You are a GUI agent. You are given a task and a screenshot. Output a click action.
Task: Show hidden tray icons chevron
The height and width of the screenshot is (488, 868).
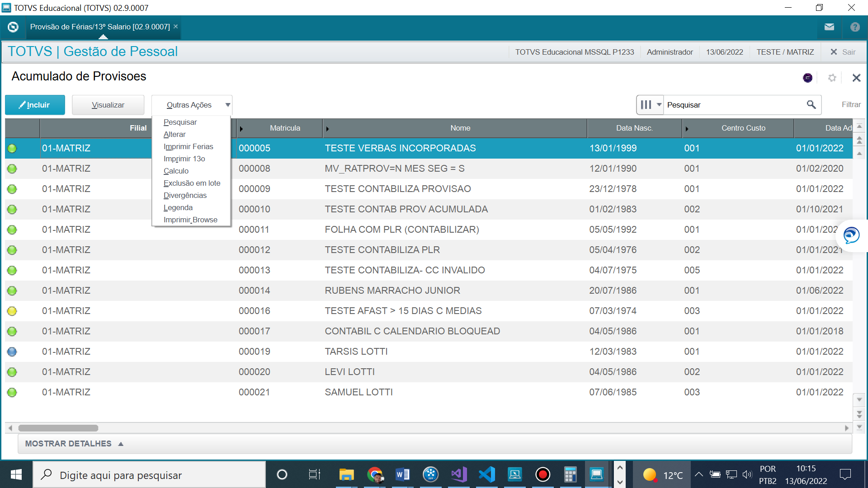click(x=698, y=474)
